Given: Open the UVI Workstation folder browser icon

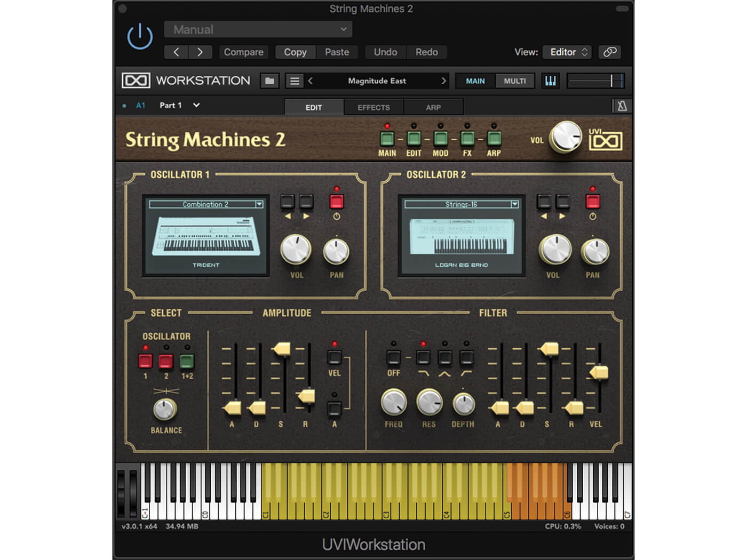Looking at the screenshot, I should (x=269, y=81).
